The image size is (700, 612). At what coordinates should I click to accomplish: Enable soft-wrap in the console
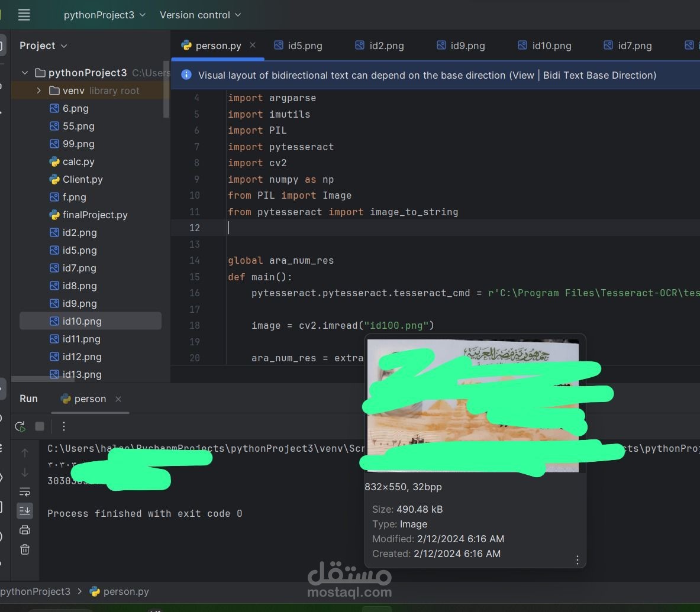(24, 491)
